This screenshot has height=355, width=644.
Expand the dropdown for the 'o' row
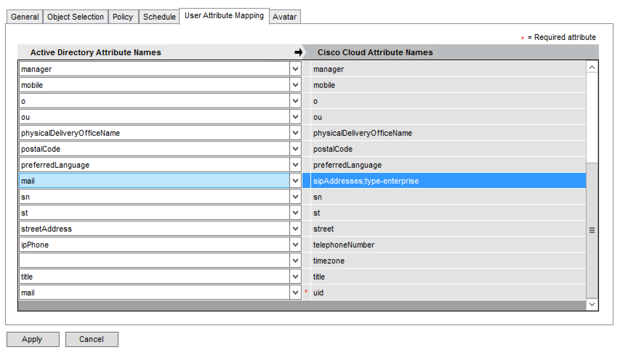(x=295, y=101)
